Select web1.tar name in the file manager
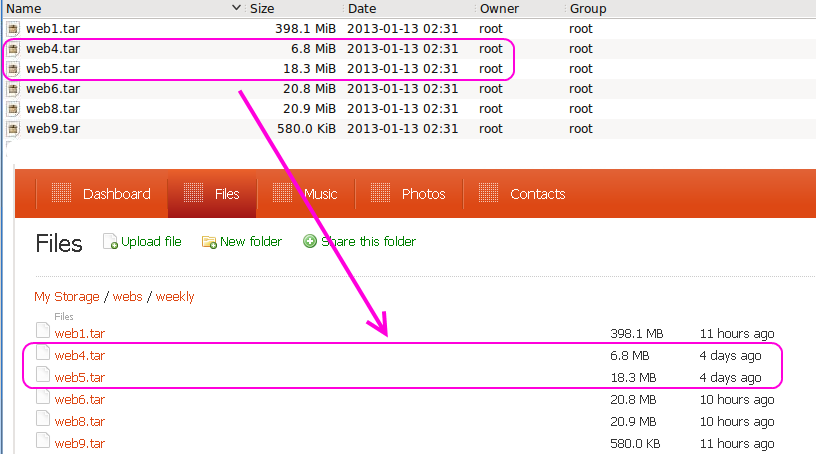Viewport: 816px width, 454px height. click(53, 29)
